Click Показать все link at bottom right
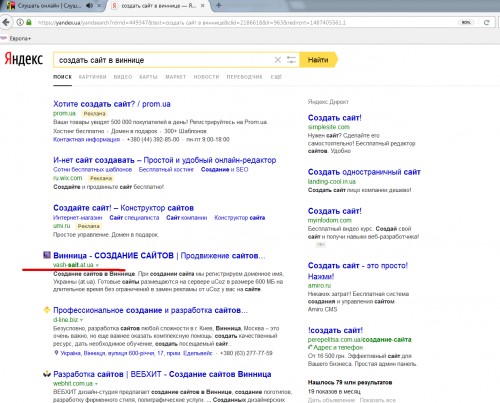Image resolution: width=500 pixels, height=403 pixels. [x=378, y=400]
